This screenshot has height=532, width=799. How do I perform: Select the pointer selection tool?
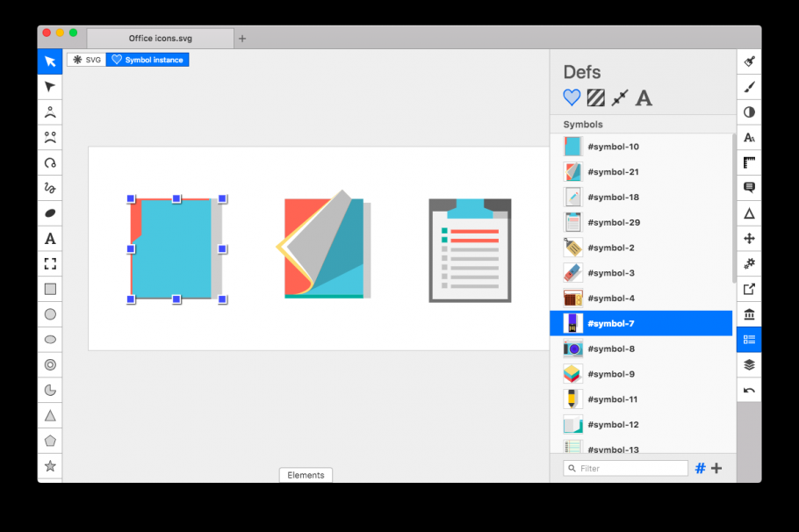click(x=50, y=61)
